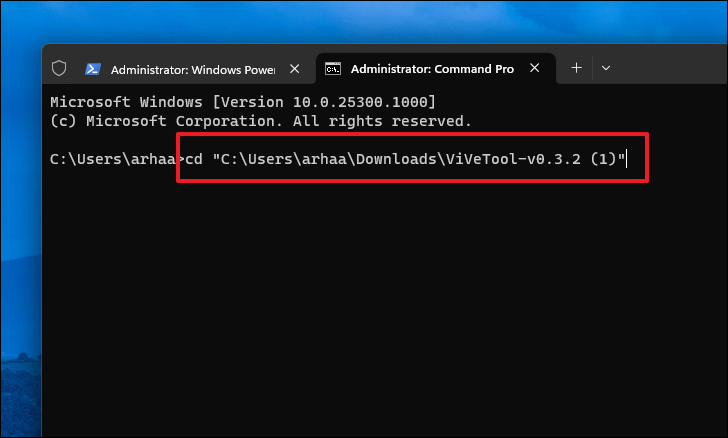Click the PowerShell tab icon

(93, 69)
